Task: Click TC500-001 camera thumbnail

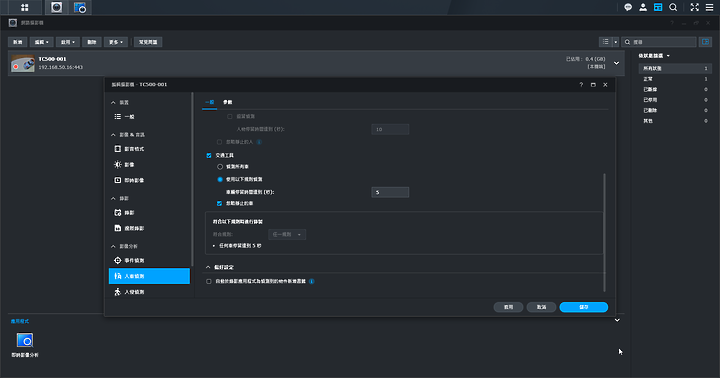Action: [x=22, y=63]
